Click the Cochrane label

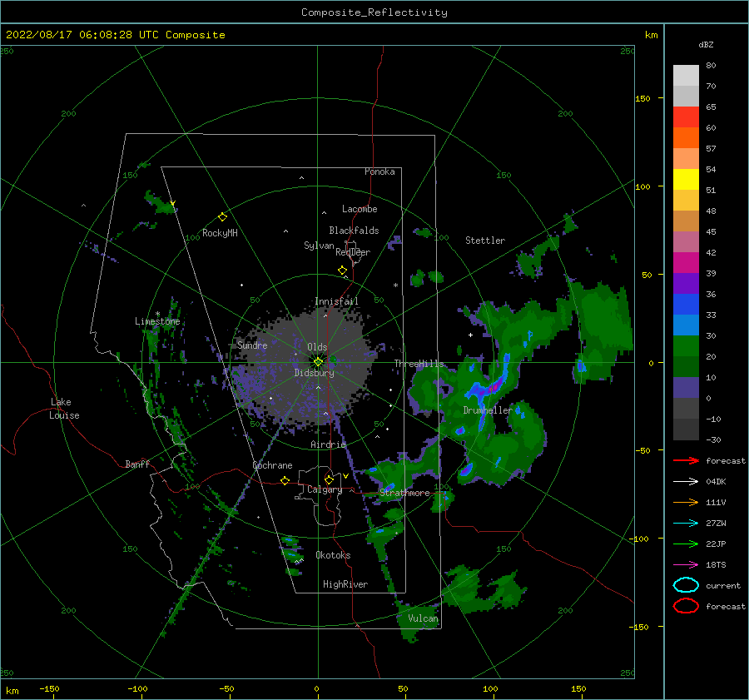pyautogui.click(x=272, y=465)
